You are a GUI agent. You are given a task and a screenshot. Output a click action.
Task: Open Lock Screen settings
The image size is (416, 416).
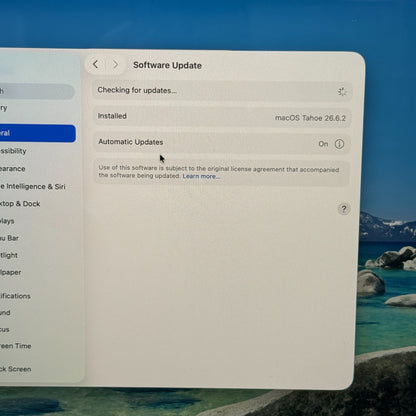[16, 369]
